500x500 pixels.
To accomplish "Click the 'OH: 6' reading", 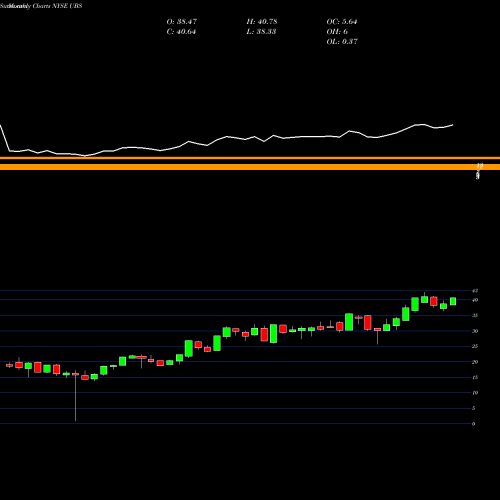I will 337,32.
